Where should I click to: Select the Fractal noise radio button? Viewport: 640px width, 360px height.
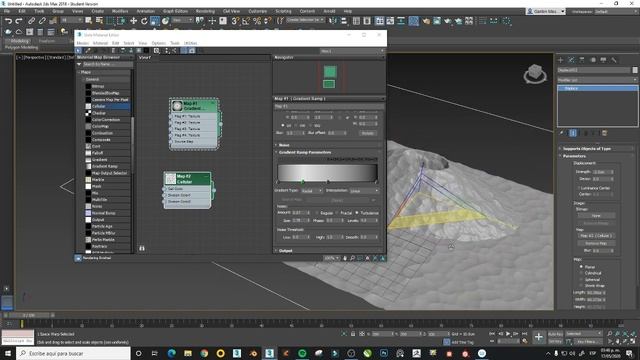[337, 213]
